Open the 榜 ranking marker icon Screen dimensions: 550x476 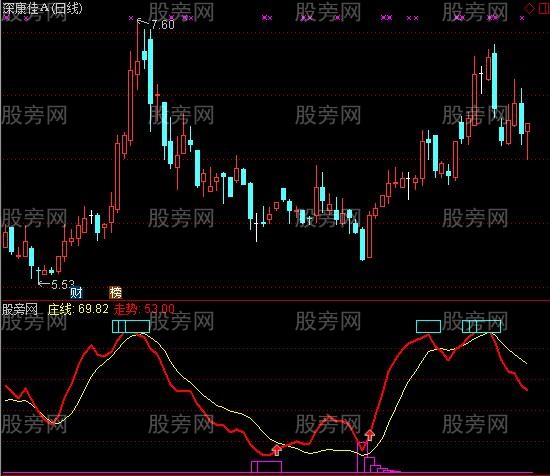click(x=115, y=292)
